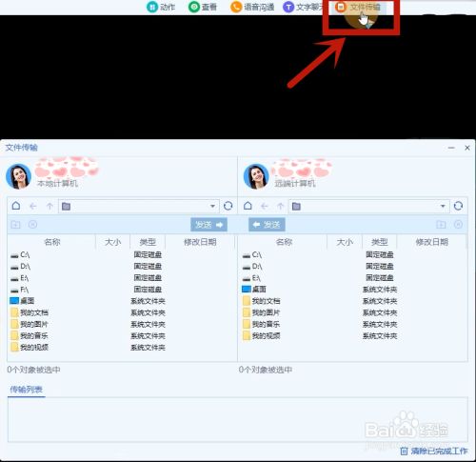Expand remote path dropdown arrow
476x462 pixels.
(x=443, y=206)
